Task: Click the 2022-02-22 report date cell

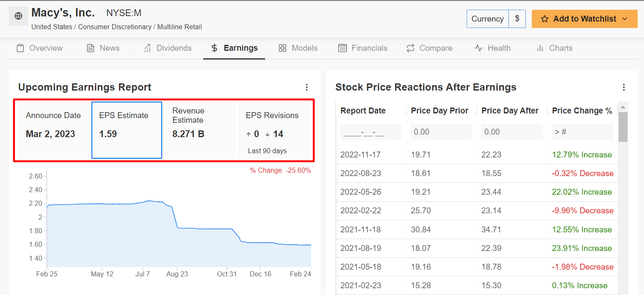Action: (x=360, y=211)
